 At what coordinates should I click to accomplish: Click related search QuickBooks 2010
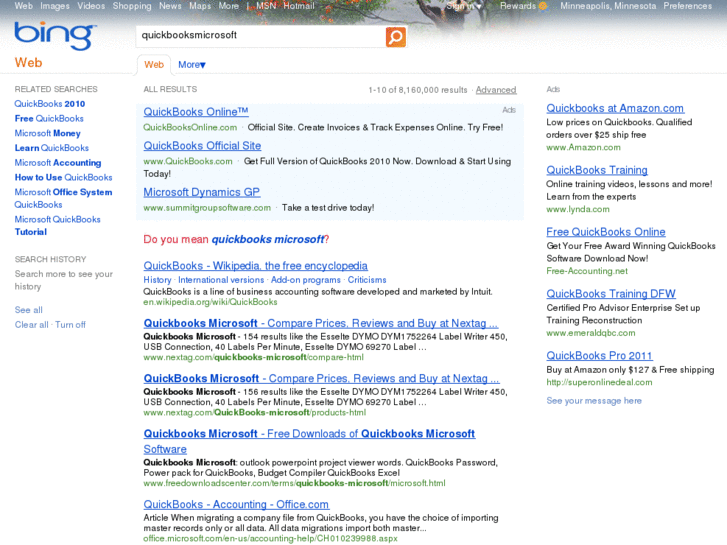tap(50, 104)
